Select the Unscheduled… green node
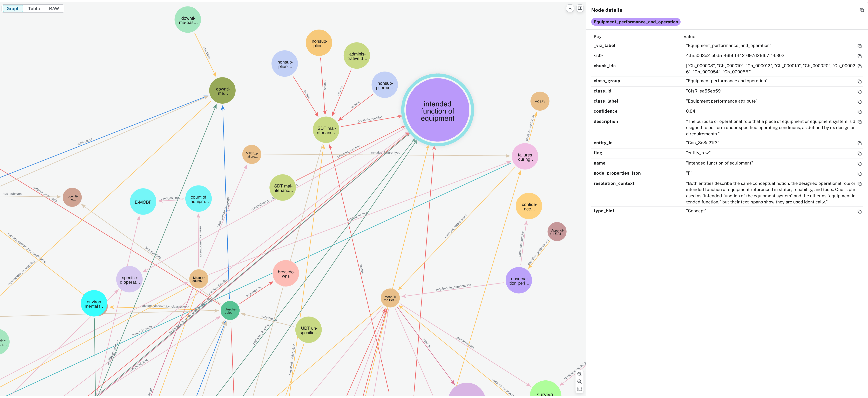Screen dimensions: 868x398 [230, 310]
